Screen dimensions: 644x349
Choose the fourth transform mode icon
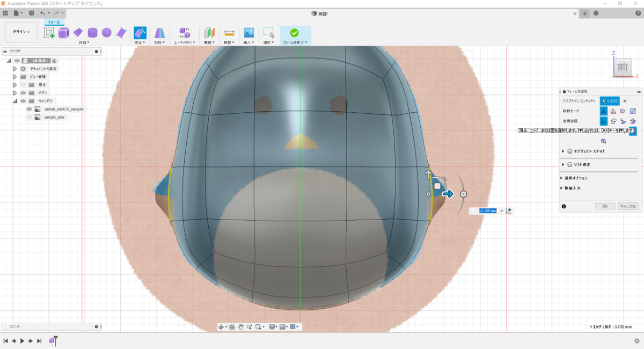pyautogui.click(x=633, y=111)
